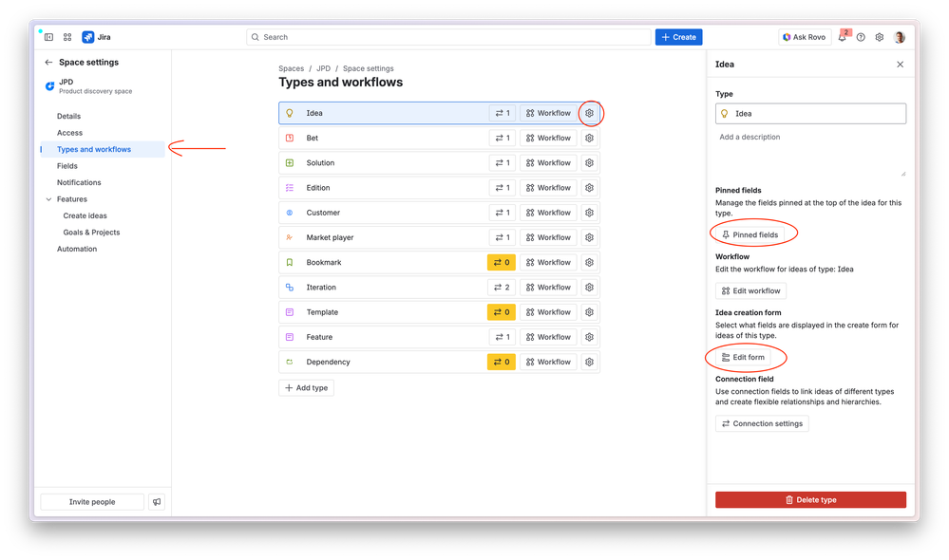The height and width of the screenshot is (560, 949).
Task: Click the Type name field containing Idea
Action: coord(810,114)
